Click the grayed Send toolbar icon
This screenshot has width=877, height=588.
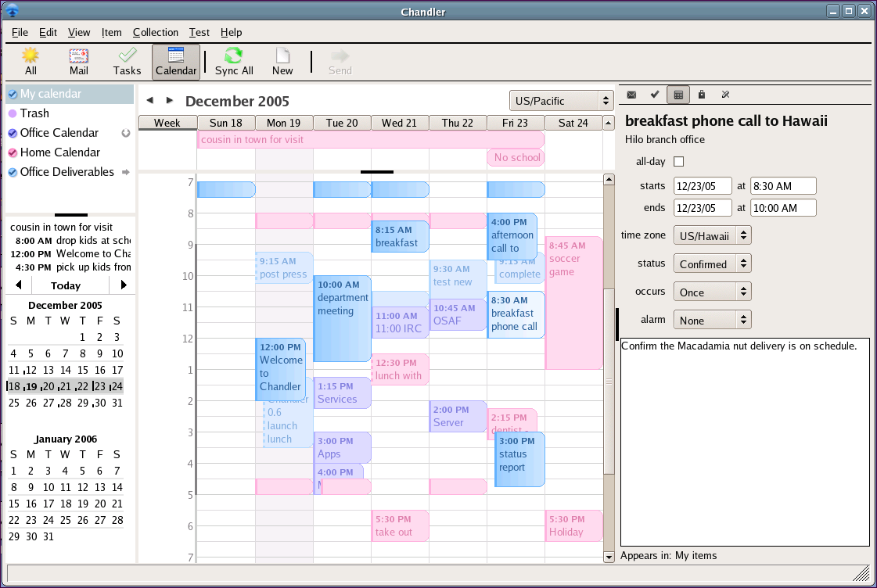(x=340, y=62)
